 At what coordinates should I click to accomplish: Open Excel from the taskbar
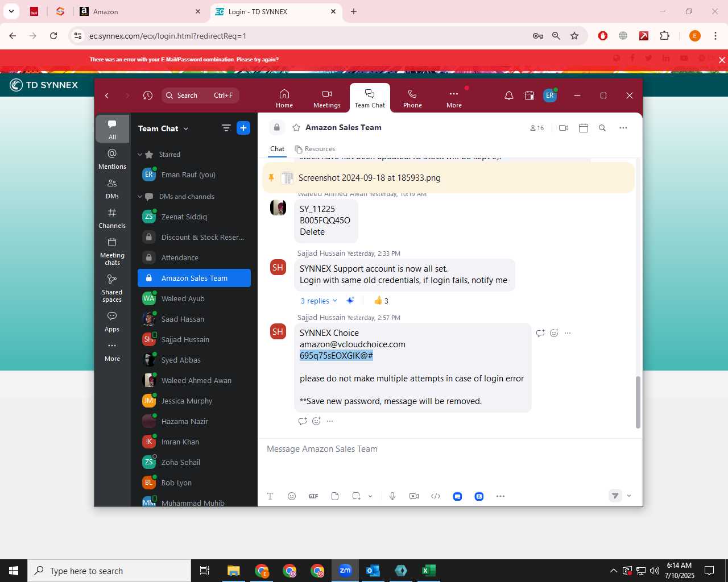(429, 571)
